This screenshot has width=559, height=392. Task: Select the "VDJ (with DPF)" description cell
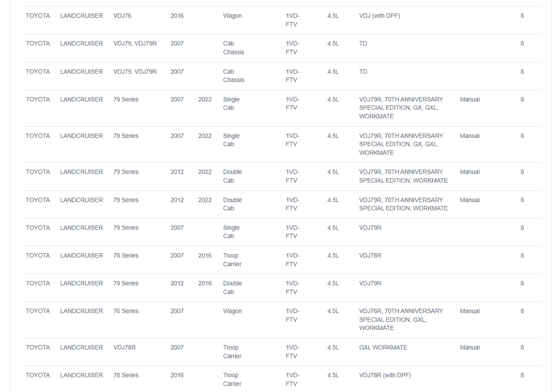pos(379,16)
